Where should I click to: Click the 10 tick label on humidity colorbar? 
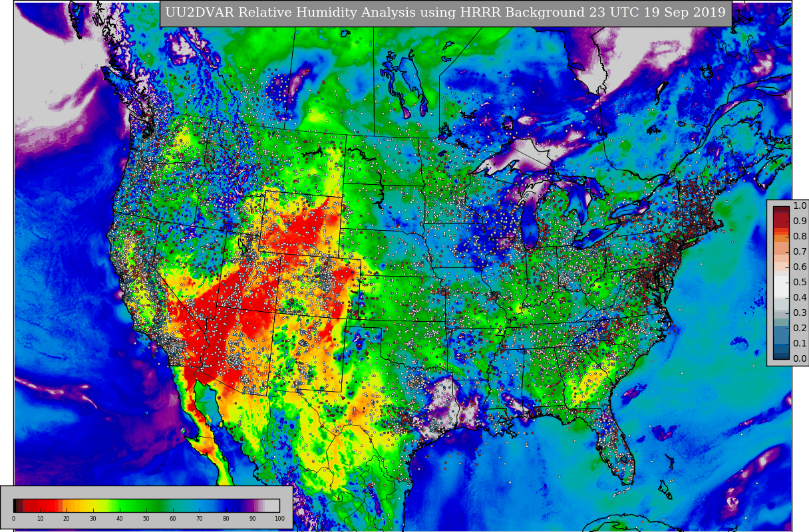[x=40, y=519]
